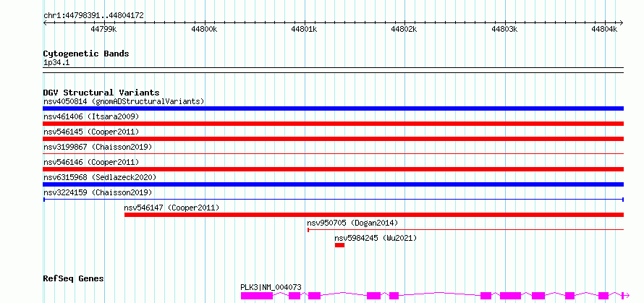Click the ruler's left arrowhead
Image resolution: width=644 pixels, height=303 pixels.
[45, 22]
